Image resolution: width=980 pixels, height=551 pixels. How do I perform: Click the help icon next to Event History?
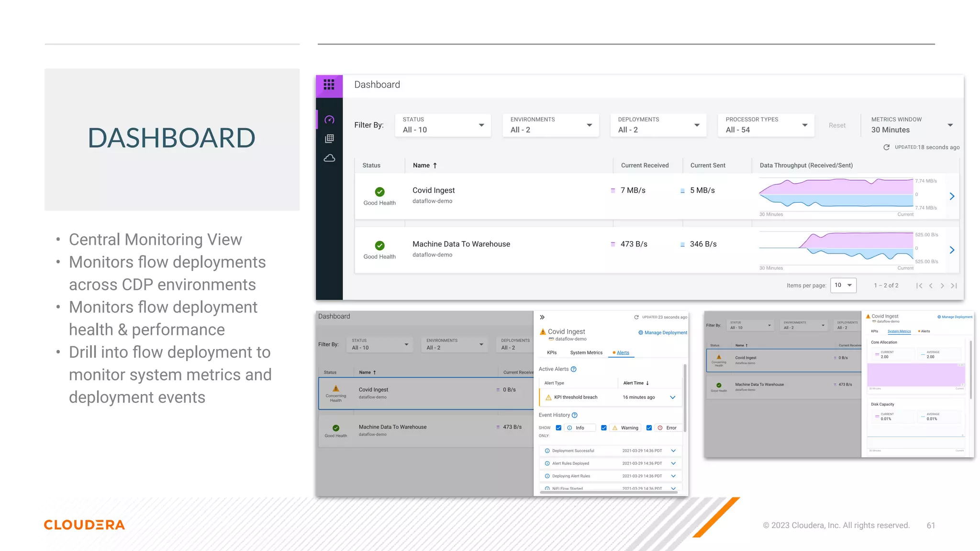[x=575, y=415]
